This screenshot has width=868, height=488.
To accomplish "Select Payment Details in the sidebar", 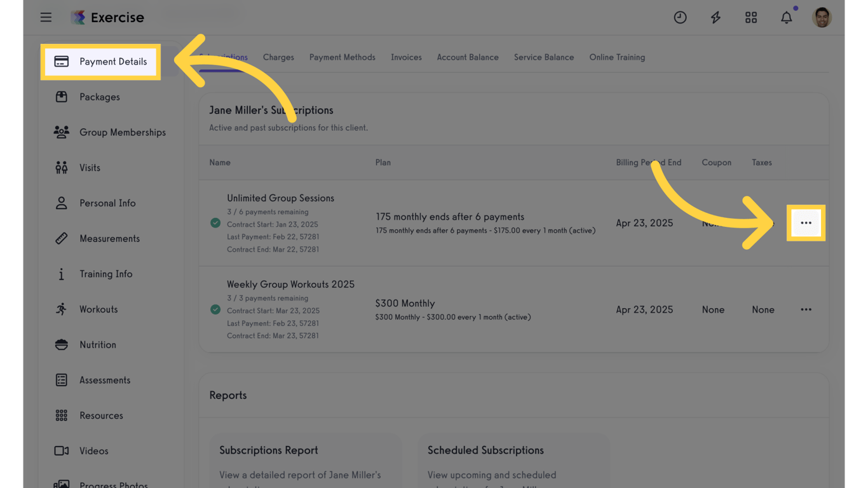I will pyautogui.click(x=101, y=62).
